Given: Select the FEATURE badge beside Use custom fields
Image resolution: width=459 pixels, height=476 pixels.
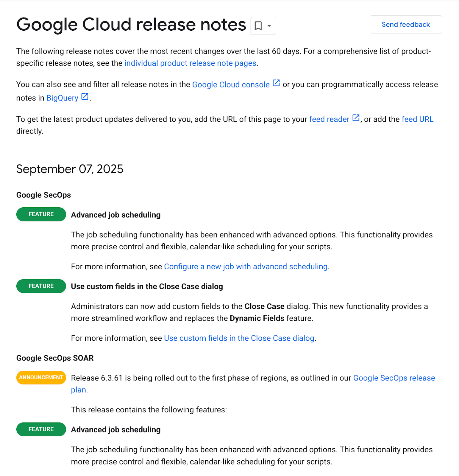Looking at the screenshot, I should click(41, 286).
